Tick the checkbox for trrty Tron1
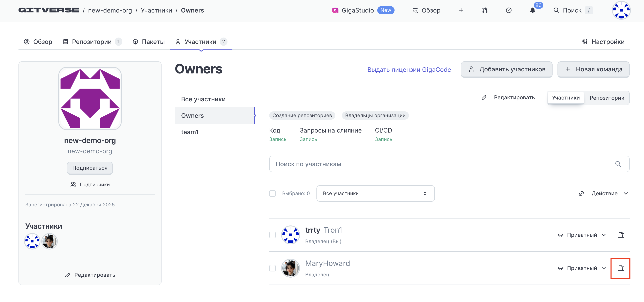This screenshot has width=644, height=302. click(x=272, y=235)
